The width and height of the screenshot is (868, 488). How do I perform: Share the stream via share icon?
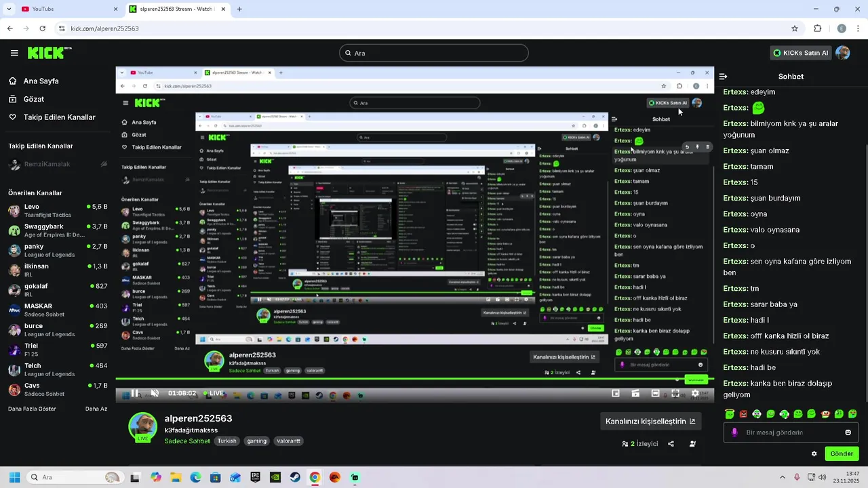[x=671, y=444]
